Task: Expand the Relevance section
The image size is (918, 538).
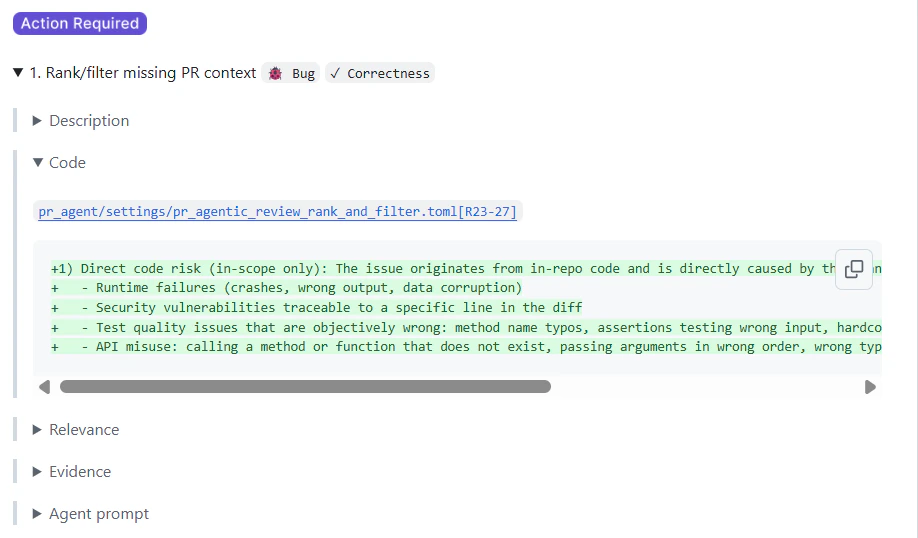Action: pyautogui.click(x=76, y=430)
